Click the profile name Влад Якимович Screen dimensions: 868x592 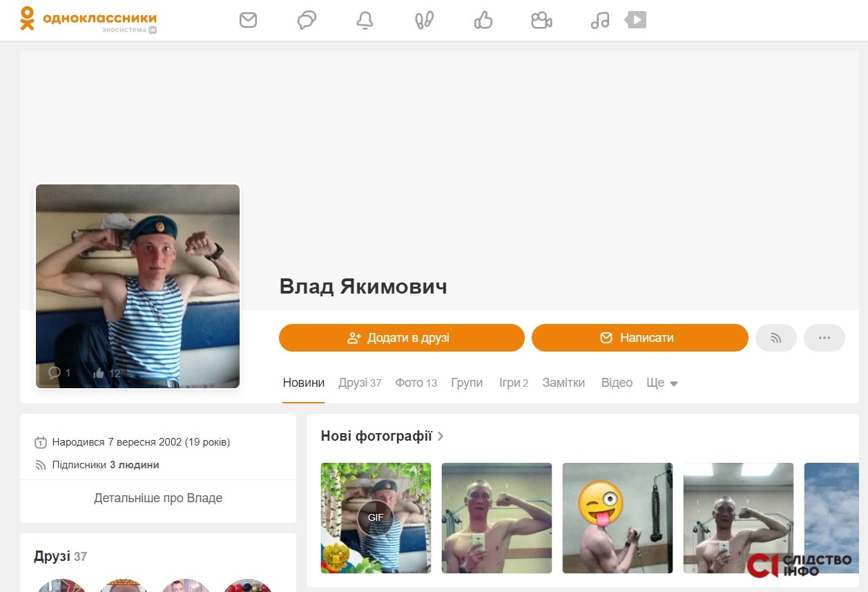363,287
